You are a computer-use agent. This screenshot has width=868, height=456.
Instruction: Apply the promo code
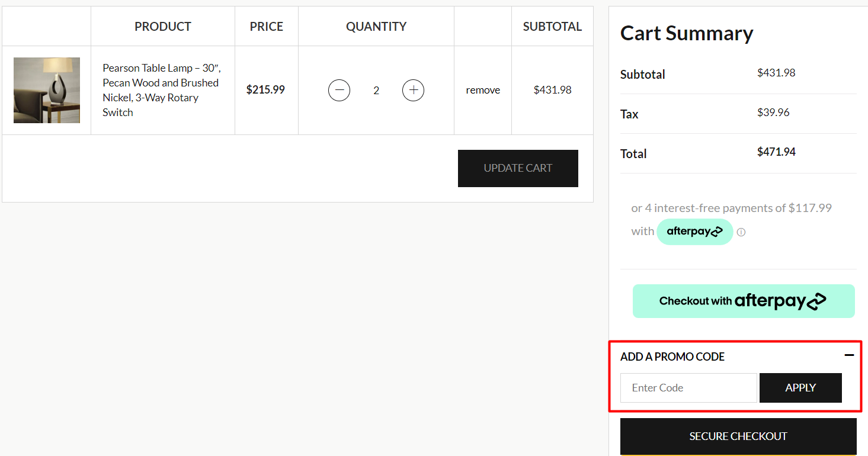pos(800,388)
